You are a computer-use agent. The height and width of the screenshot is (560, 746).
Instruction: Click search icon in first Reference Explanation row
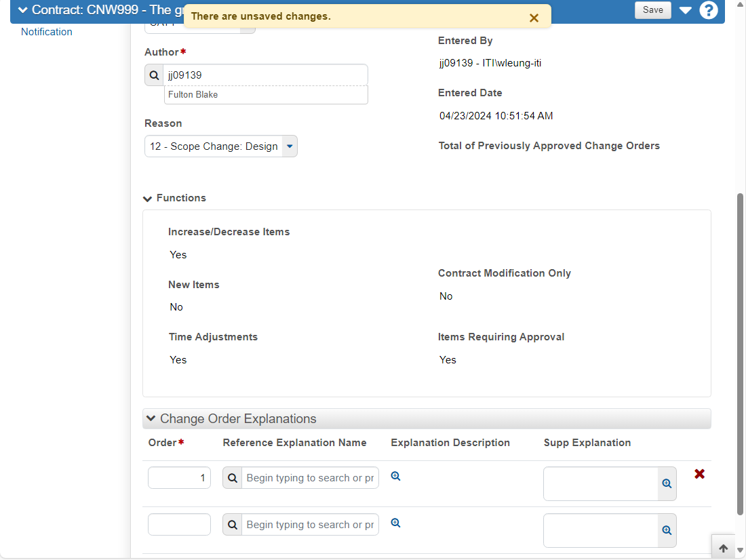232,478
